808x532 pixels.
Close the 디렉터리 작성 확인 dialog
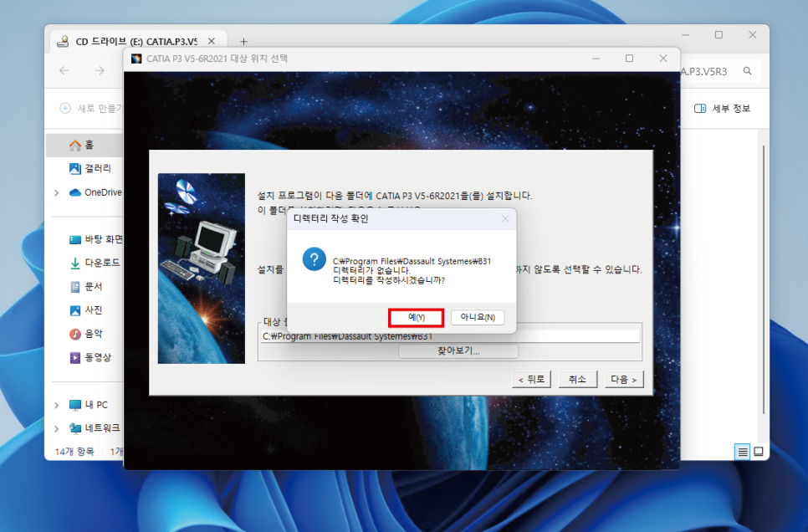(505, 218)
